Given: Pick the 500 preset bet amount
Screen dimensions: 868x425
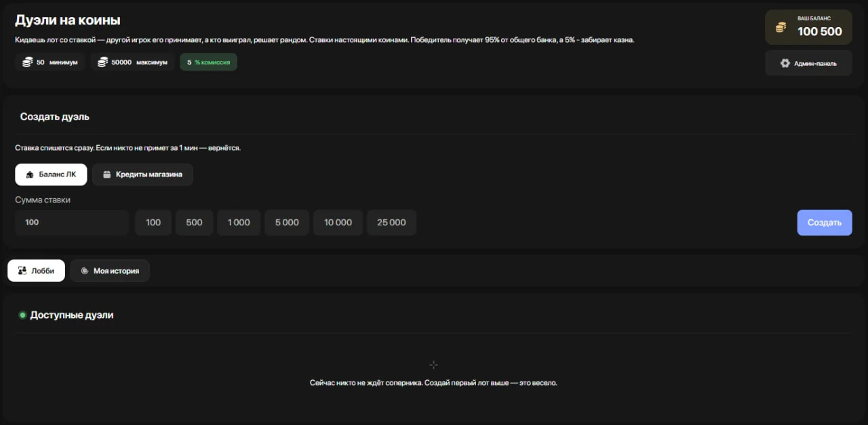Looking at the screenshot, I should click(x=194, y=223).
